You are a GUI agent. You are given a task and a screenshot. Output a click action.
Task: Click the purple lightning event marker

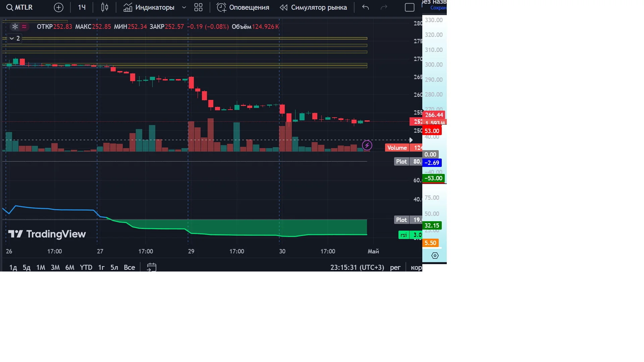[x=367, y=145]
